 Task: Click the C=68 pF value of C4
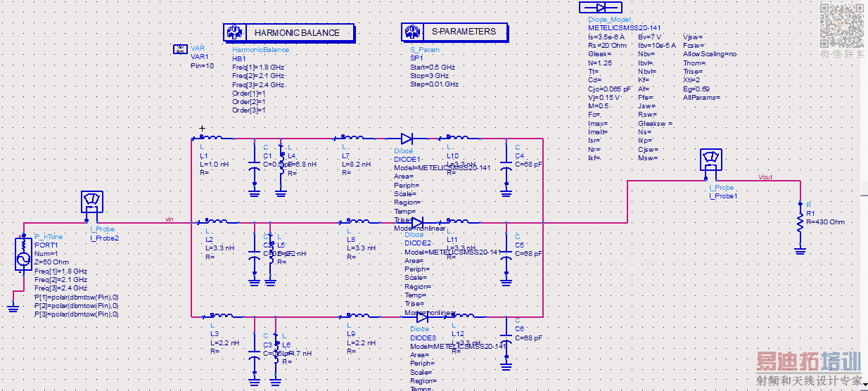[x=529, y=164]
